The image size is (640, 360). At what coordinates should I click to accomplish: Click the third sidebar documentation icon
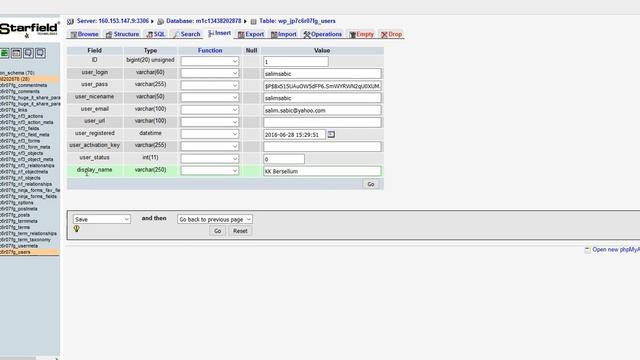click(28, 53)
